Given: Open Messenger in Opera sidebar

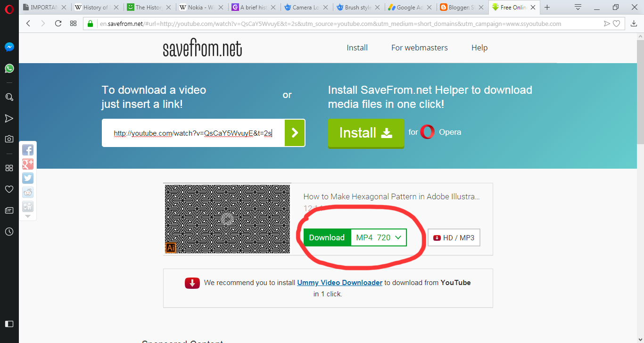Looking at the screenshot, I should click(x=9, y=47).
